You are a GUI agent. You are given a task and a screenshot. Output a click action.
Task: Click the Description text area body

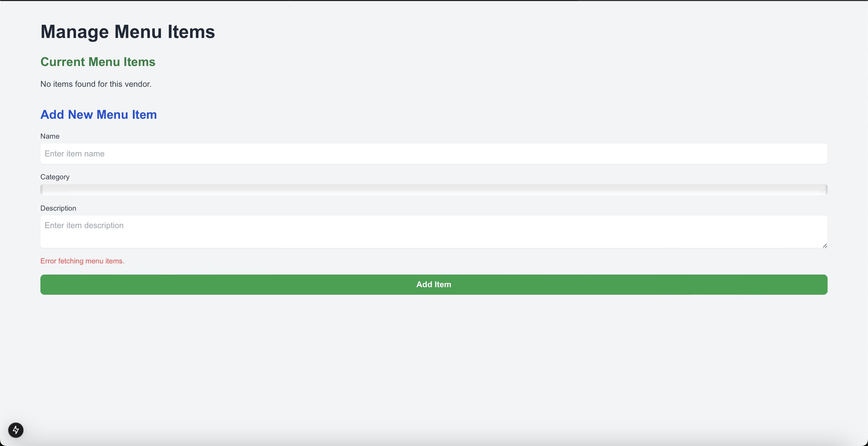pyautogui.click(x=434, y=232)
